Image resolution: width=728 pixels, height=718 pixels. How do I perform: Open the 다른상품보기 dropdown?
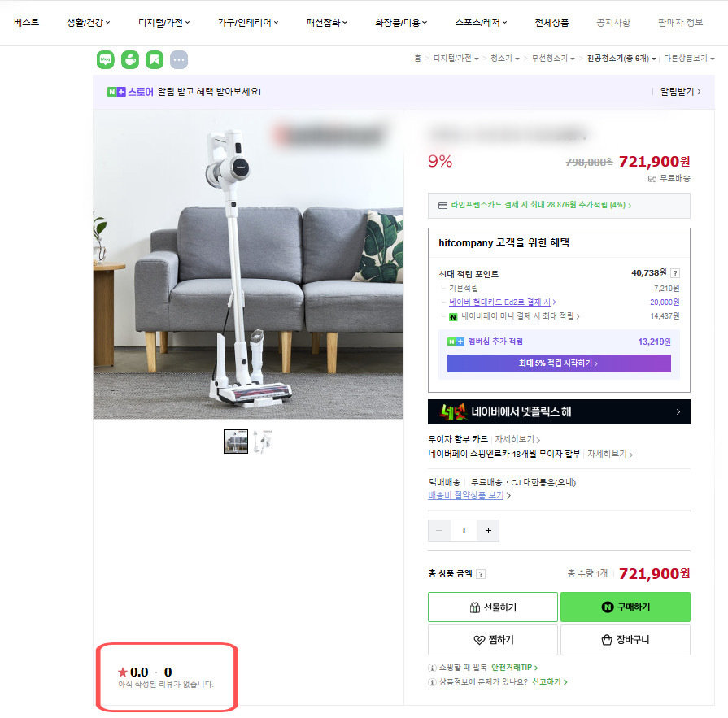tap(689, 59)
